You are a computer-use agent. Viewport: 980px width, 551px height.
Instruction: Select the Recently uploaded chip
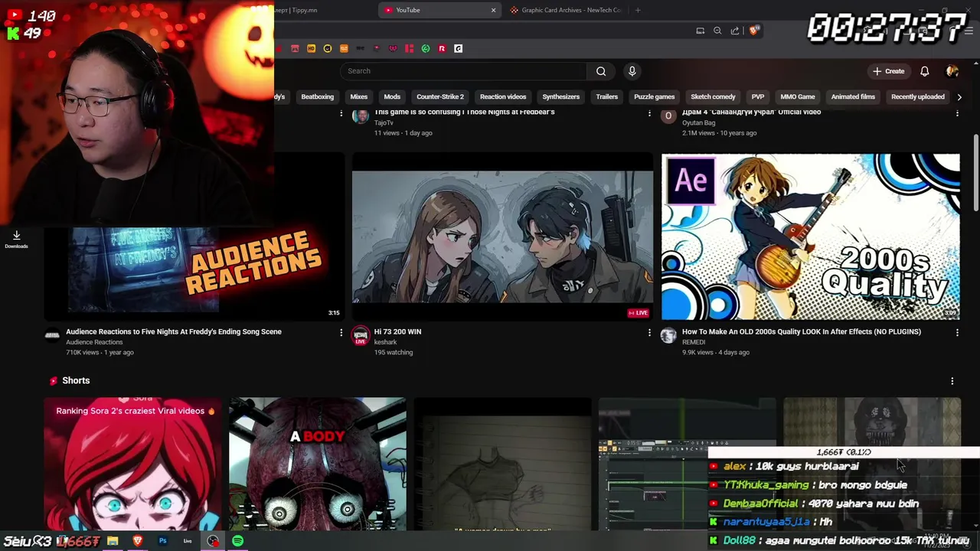point(917,96)
